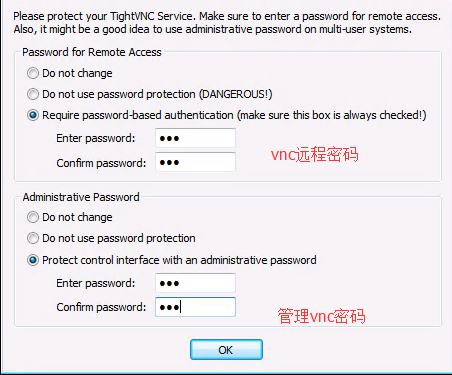The height and width of the screenshot is (375, 452).
Task: Click 'Confirm password:' label in Administrative group
Action: tap(101, 307)
